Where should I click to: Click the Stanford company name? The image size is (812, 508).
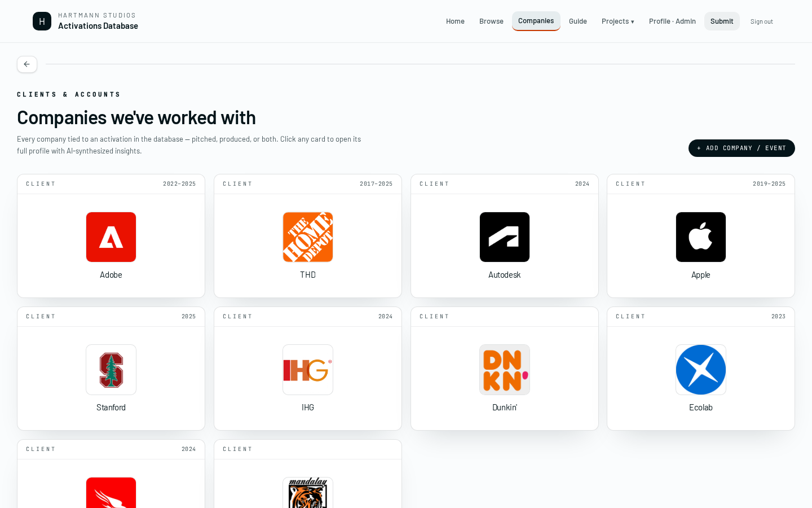click(x=111, y=408)
